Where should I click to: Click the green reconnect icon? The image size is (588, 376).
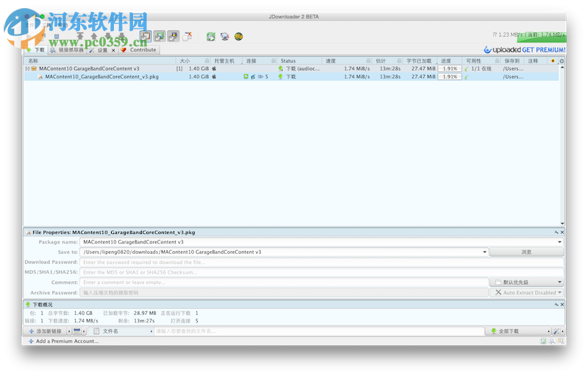point(211,36)
